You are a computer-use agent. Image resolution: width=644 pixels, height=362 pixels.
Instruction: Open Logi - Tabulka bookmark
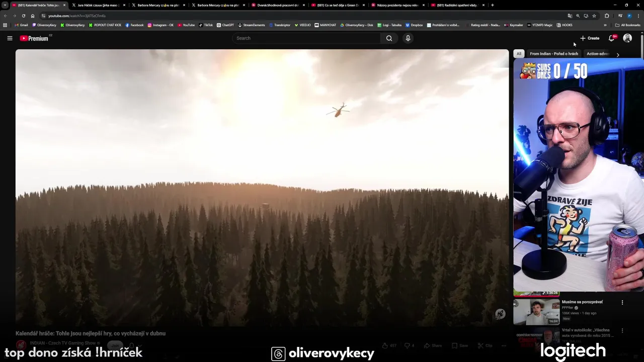pyautogui.click(x=389, y=25)
